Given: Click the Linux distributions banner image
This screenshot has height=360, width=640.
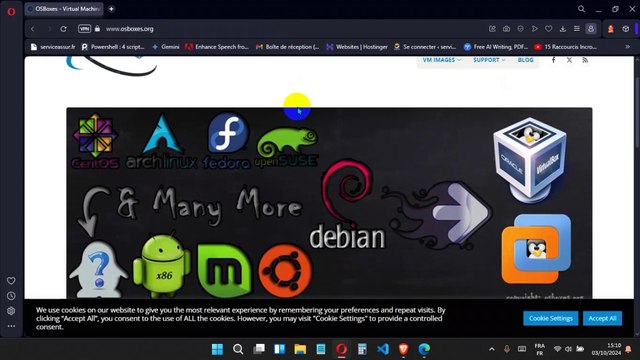Looking at the screenshot, I should click(329, 203).
